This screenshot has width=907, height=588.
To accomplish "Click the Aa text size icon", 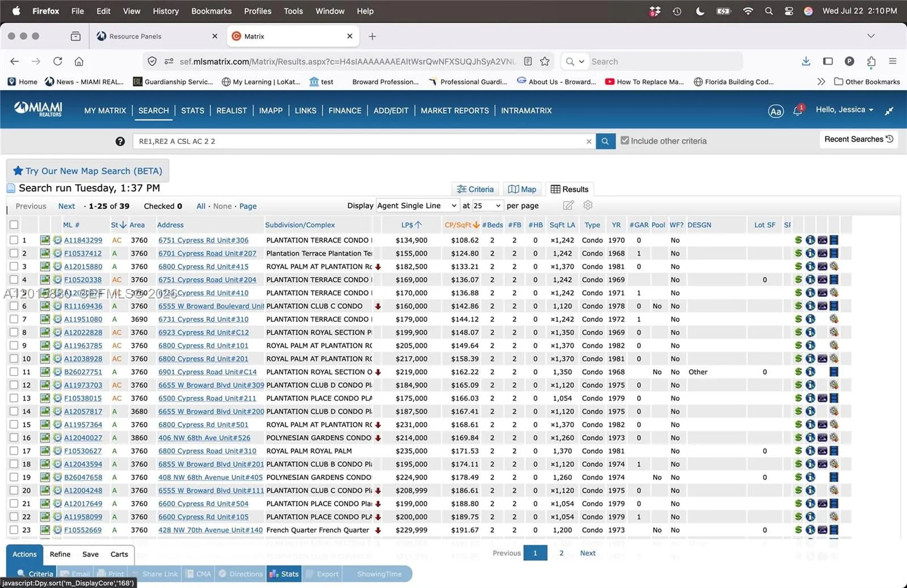I will (x=775, y=111).
